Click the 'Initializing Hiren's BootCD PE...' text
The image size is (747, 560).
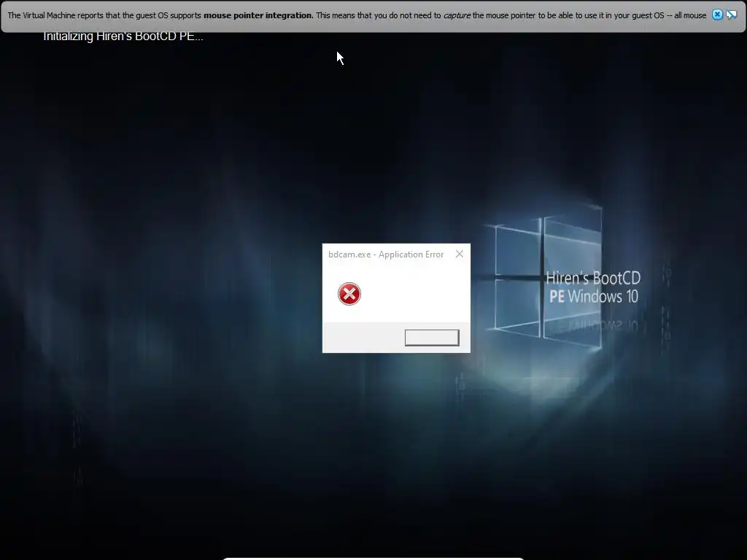pos(123,36)
